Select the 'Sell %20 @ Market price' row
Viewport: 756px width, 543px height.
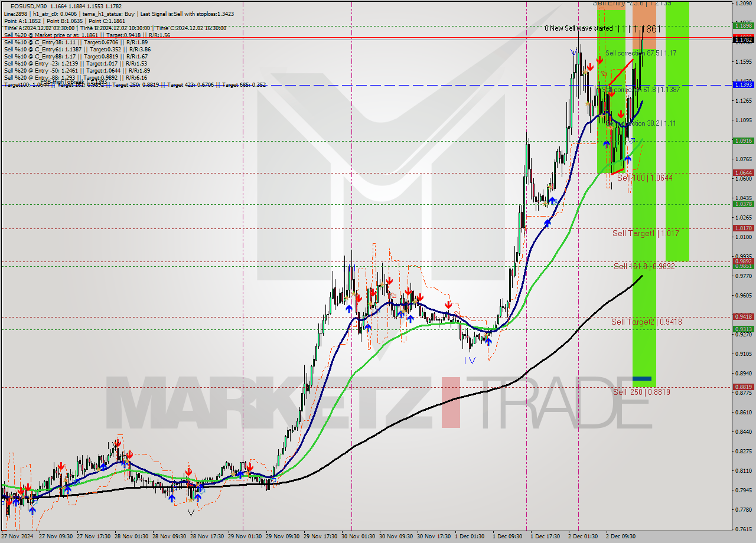click(87, 35)
